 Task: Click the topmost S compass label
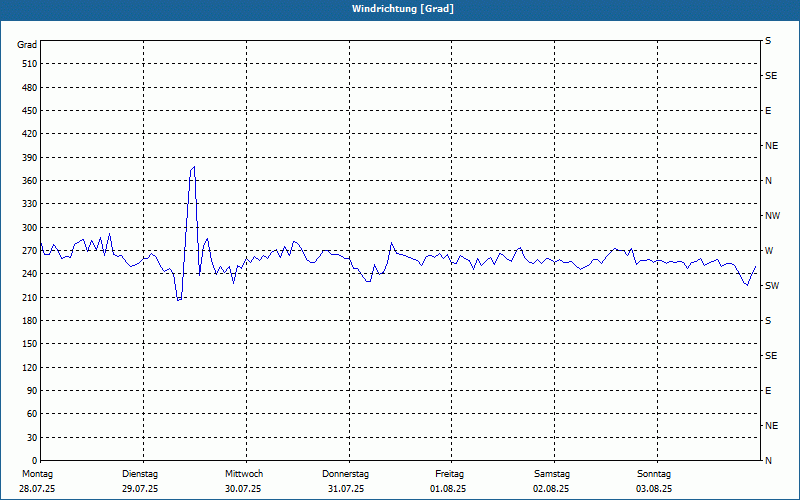(768, 41)
